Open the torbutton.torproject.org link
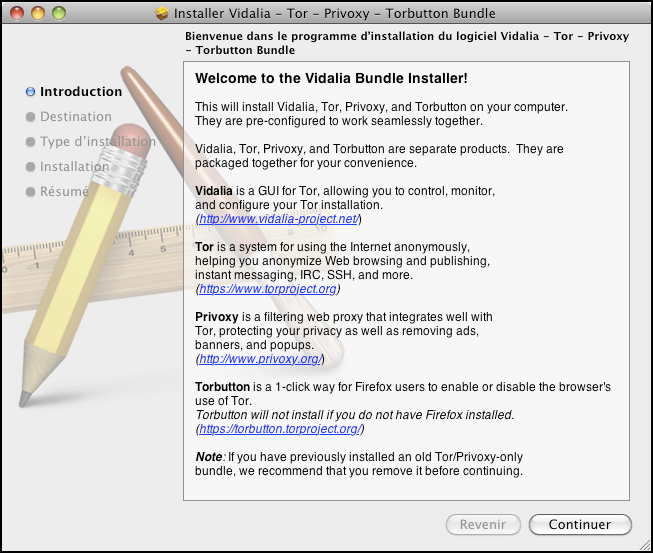Screen dimensions: 653x553 [x=280, y=428]
